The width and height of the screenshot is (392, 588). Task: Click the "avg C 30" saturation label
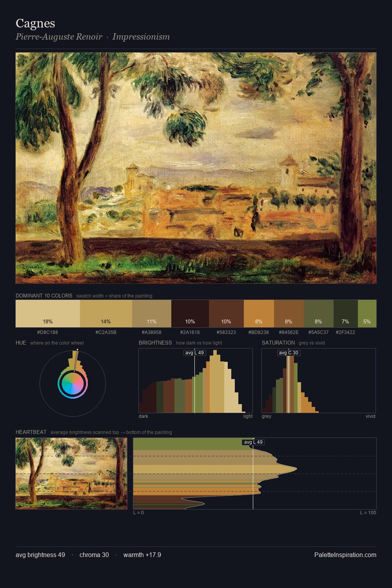point(289,353)
